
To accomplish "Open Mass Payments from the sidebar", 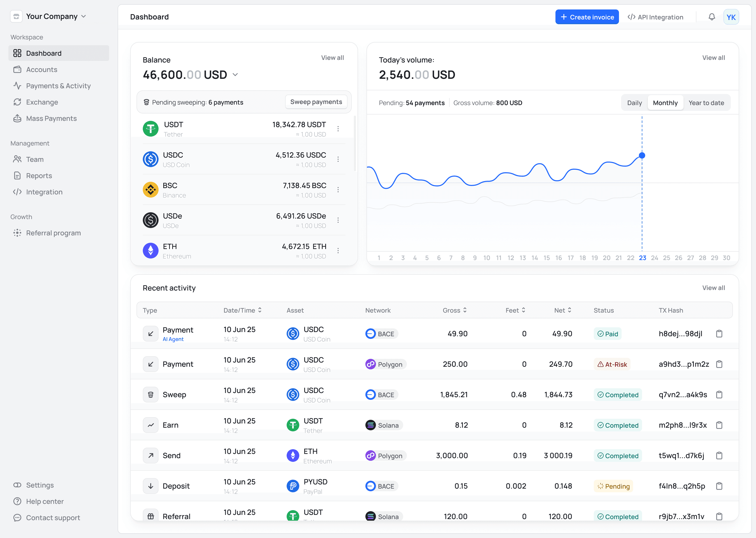I will pos(51,118).
